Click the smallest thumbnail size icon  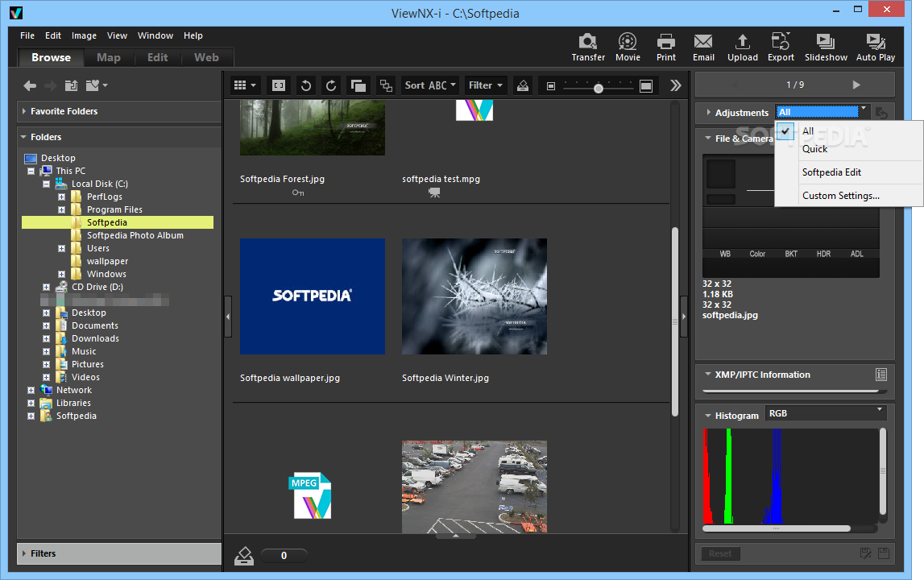click(x=550, y=86)
